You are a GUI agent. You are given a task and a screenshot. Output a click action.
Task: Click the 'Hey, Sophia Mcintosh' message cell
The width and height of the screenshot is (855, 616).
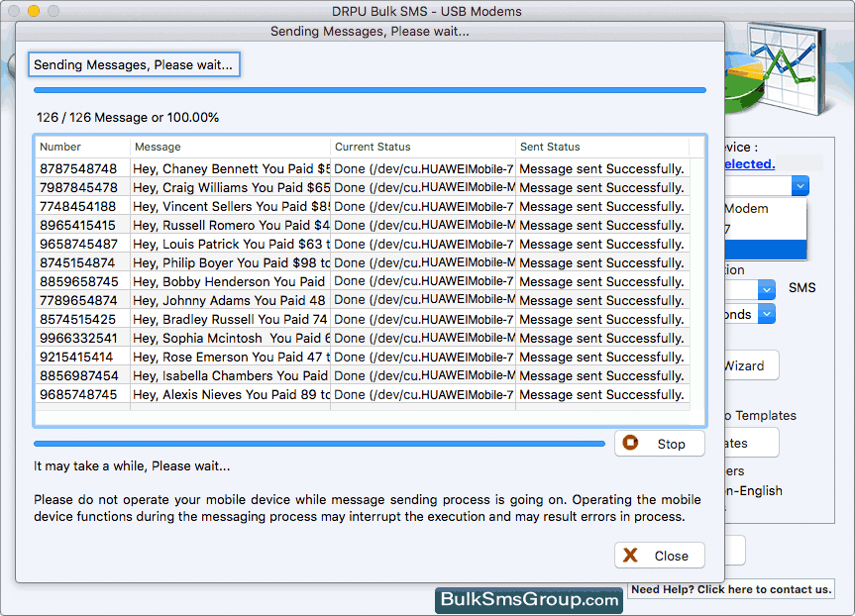[x=231, y=338]
